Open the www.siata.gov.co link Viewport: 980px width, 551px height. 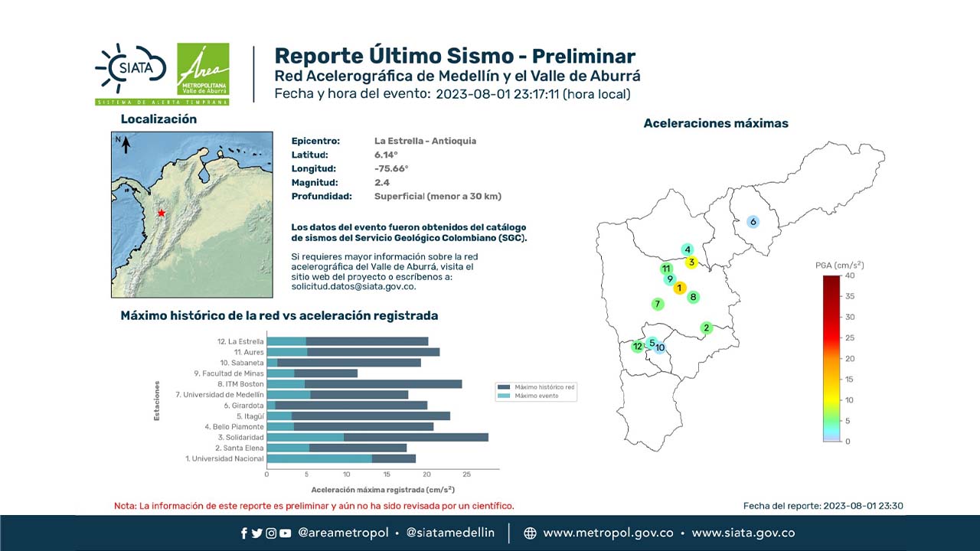[743, 533]
